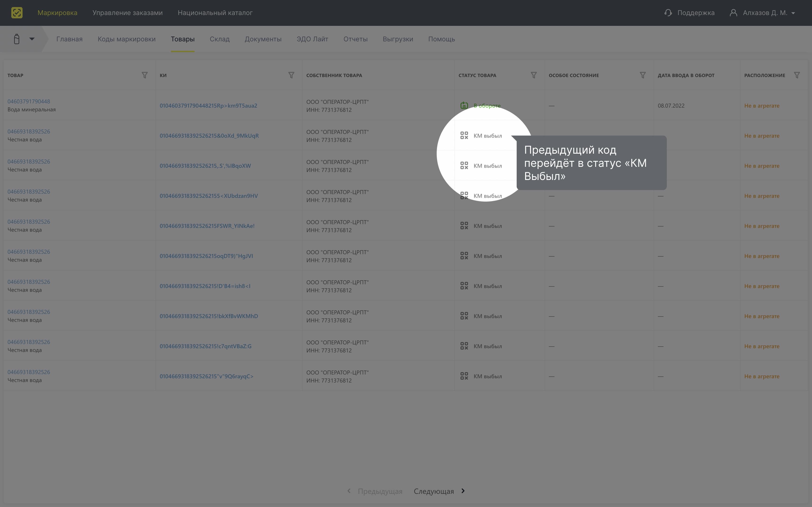Open the filter for ТОВАР column
Image resolution: width=812 pixels, height=507 pixels.
click(x=144, y=75)
